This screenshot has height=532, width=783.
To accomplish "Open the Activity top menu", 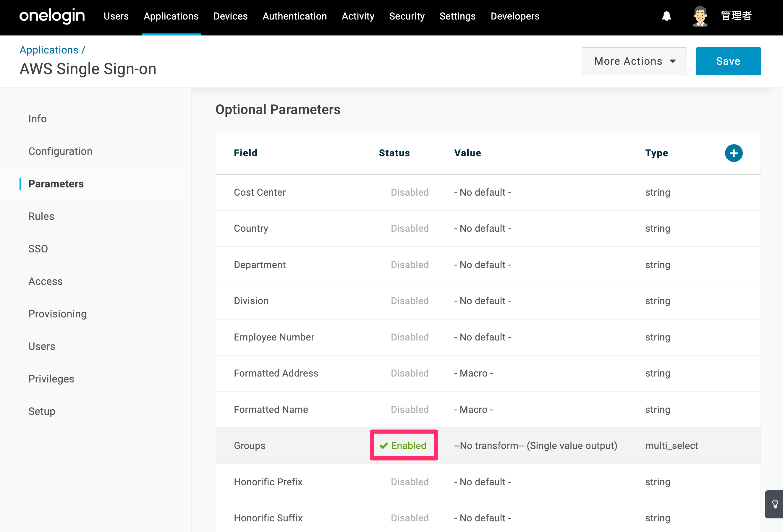I will click(x=358, y=16).
